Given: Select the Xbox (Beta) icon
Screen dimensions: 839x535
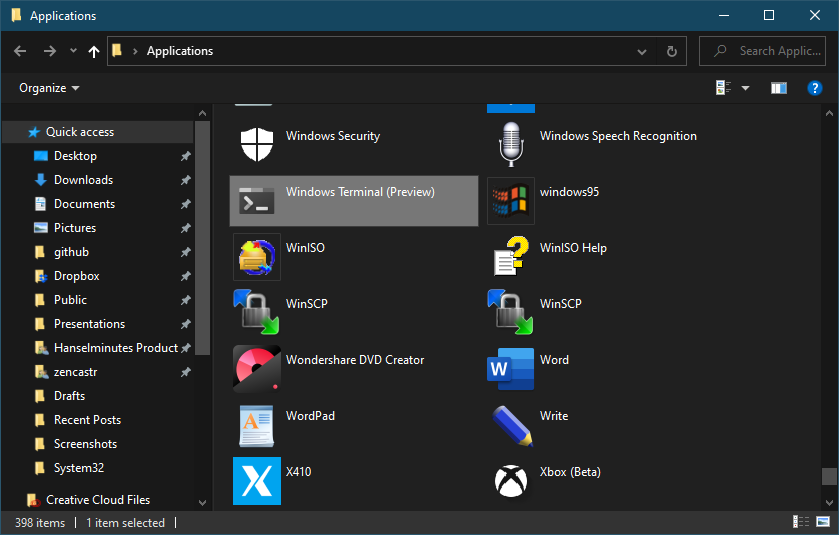Looking at the screenshot, I should pyautogui.click(x=510, y=480).
